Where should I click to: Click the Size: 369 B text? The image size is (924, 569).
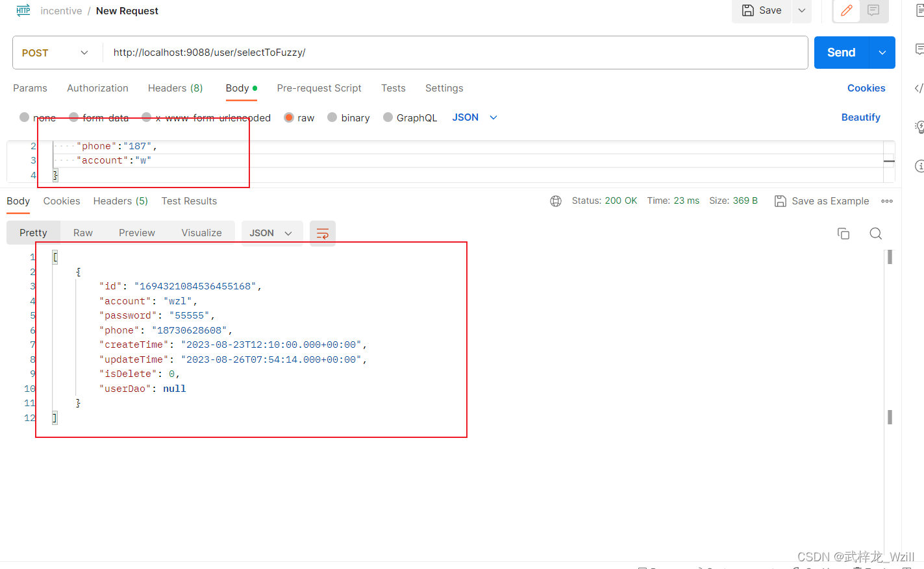(x=734, y=201)
